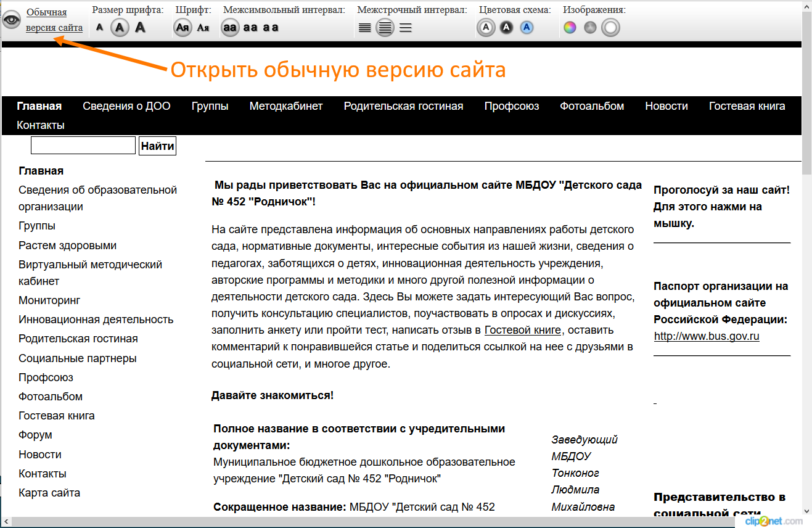Select the largest font size icon

[140, 27]
